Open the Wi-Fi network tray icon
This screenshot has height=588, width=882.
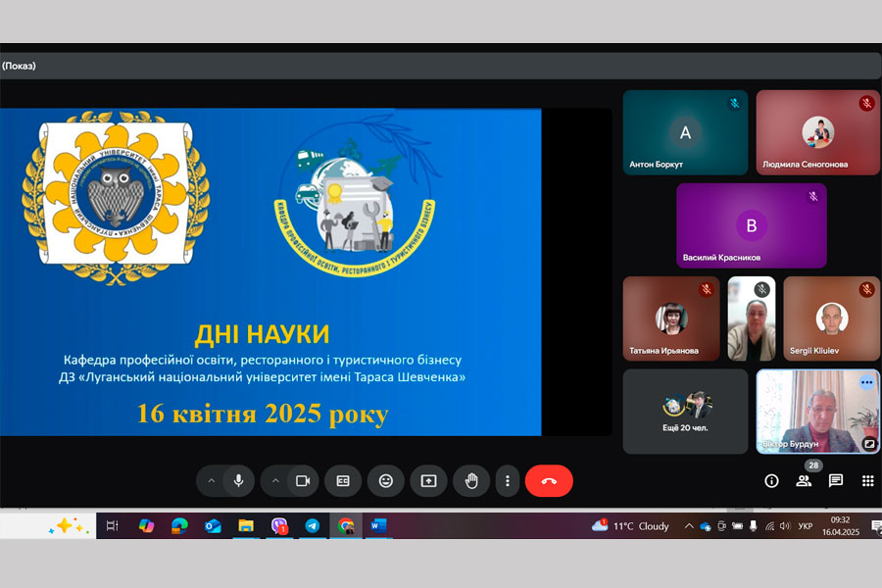769,526
